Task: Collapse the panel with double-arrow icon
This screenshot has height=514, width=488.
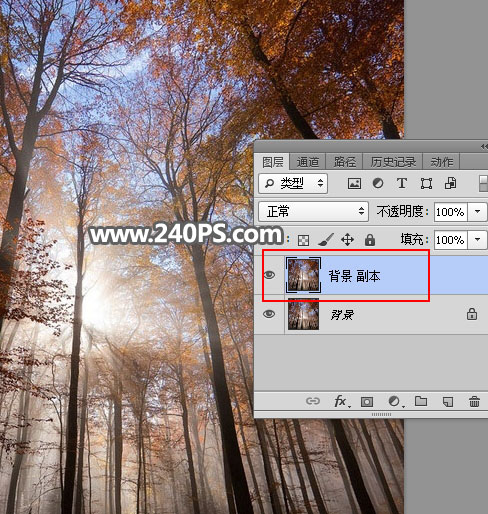Action: (484, 146)
